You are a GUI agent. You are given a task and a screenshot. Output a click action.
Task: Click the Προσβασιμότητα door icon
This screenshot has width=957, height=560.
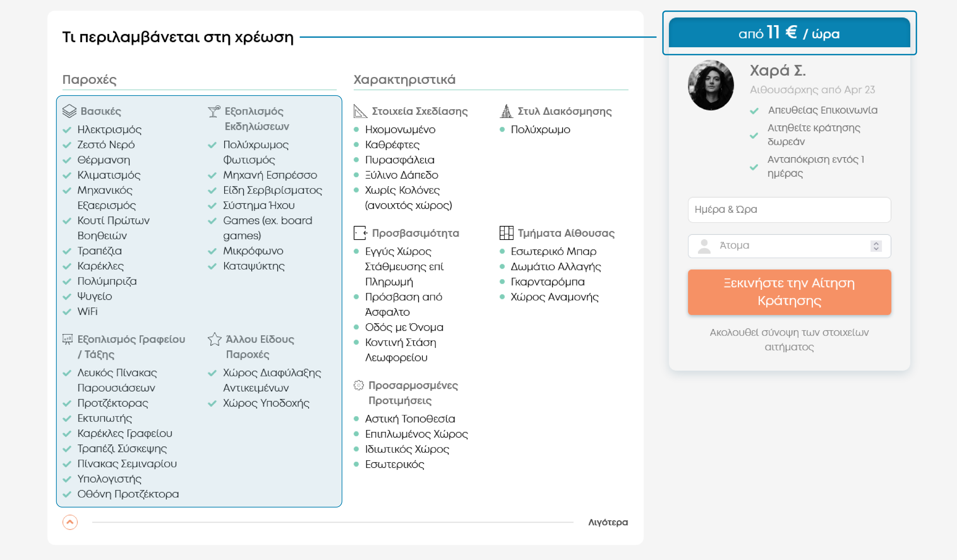360,233
